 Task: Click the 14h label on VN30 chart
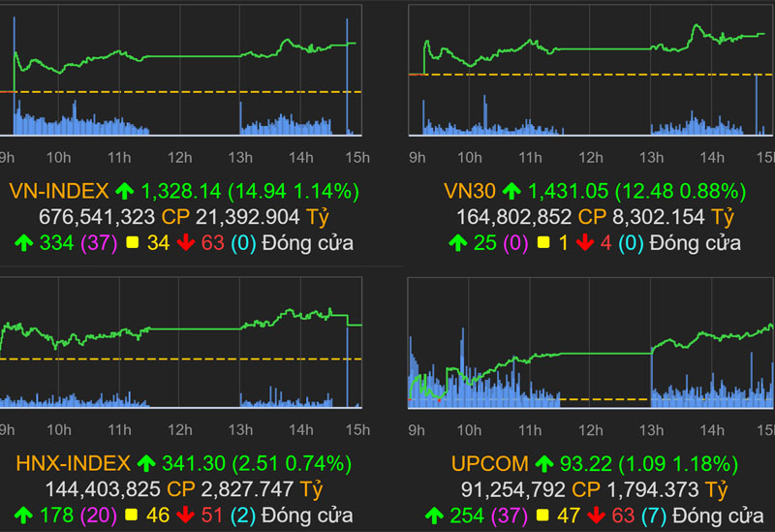[712, 157]
